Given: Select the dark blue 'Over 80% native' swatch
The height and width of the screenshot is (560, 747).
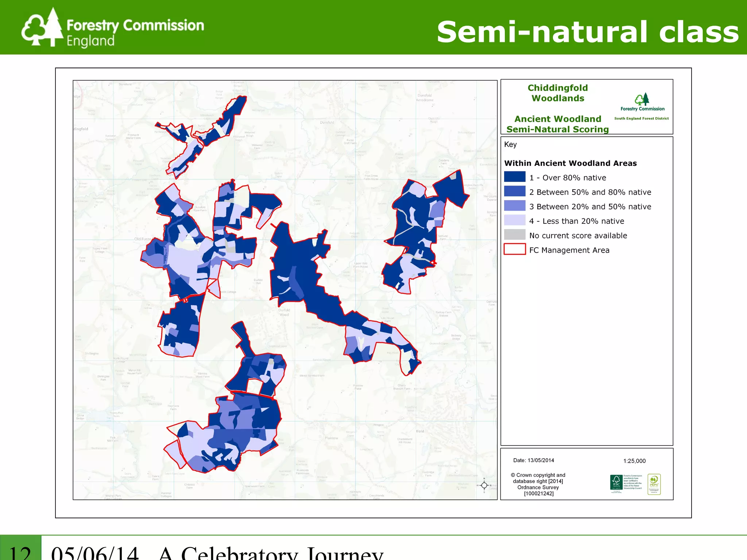Looking at the screenshot, I should point(515,177).
